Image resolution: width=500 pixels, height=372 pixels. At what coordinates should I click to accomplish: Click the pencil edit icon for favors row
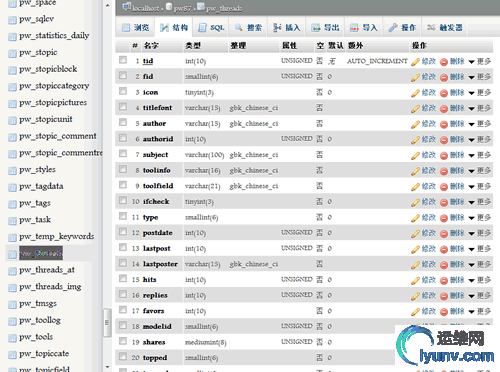pos(415,312)
